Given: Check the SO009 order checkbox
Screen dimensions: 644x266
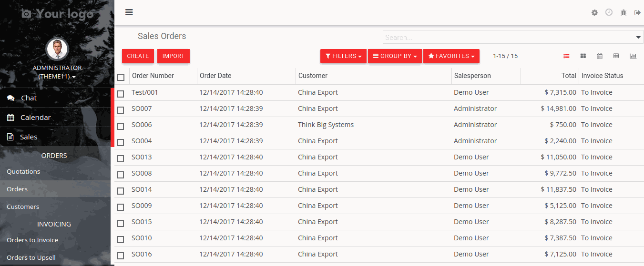Looking at the screenshot, I should click(121, 207).
